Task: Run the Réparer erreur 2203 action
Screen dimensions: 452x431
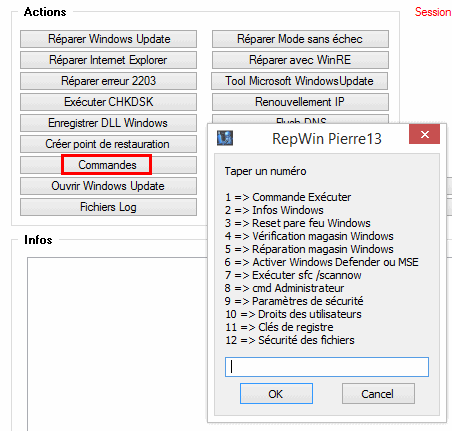Action: (x=108, y=81)
